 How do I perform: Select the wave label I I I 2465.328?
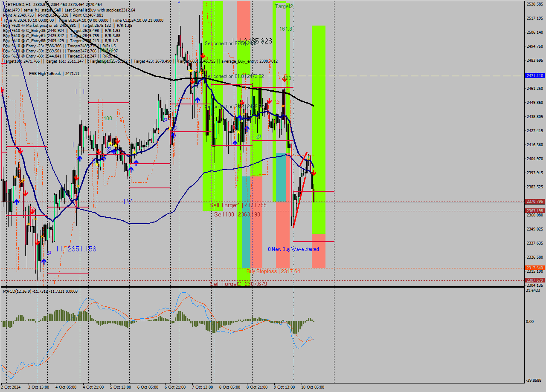252,41
